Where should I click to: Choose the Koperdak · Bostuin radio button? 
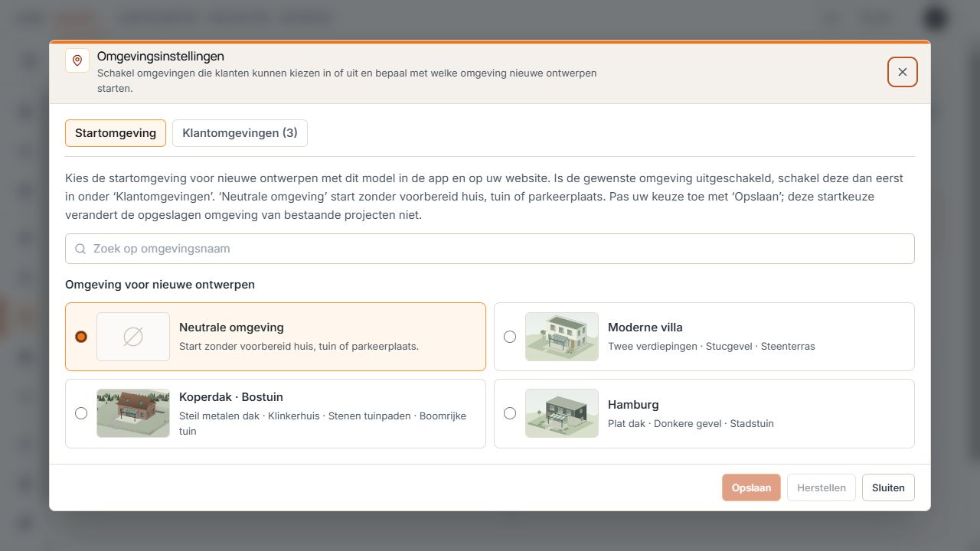coord(81,413)
